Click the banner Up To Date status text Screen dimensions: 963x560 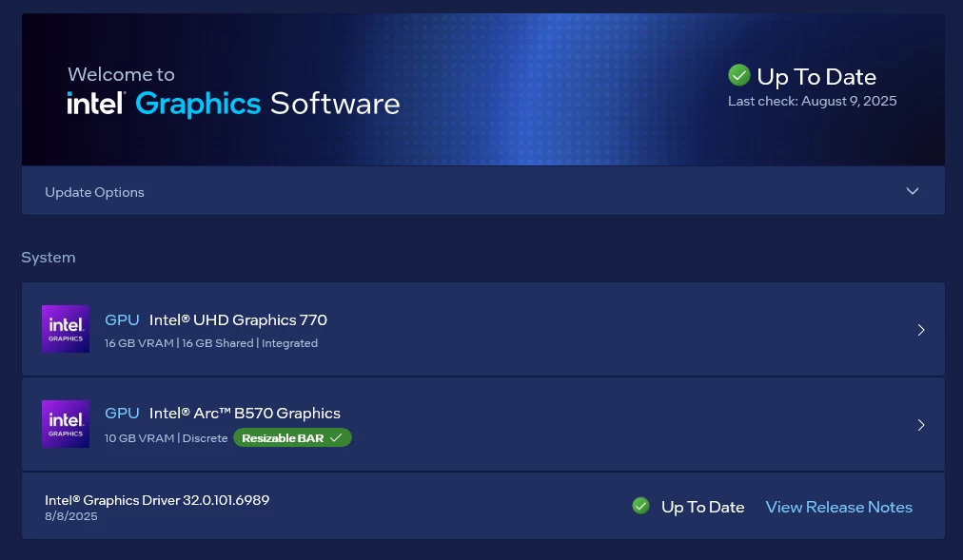[x=816, y=77]
